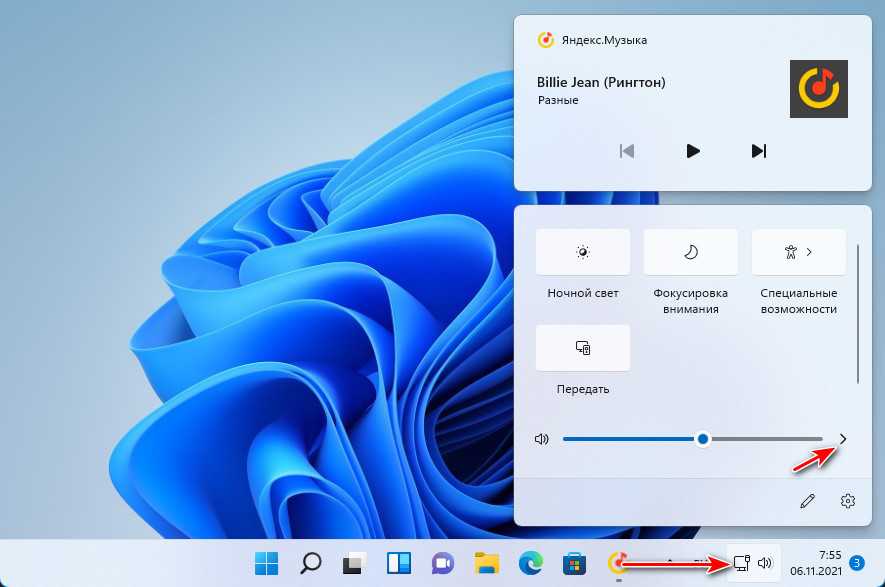Toggle Focus assist (Фокусировка внимания) tile
Viewport: 885px width, 587px height.
[690, 252]
